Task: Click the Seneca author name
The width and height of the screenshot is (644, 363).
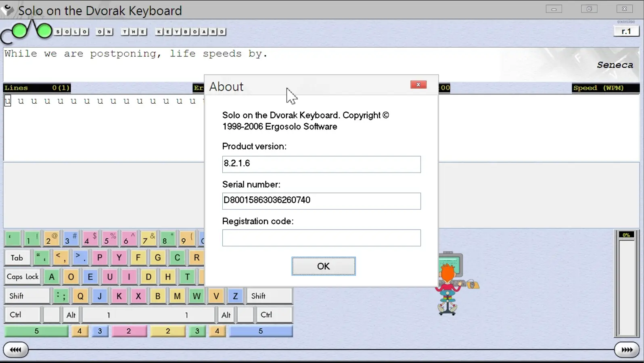Action: (615, 65)
